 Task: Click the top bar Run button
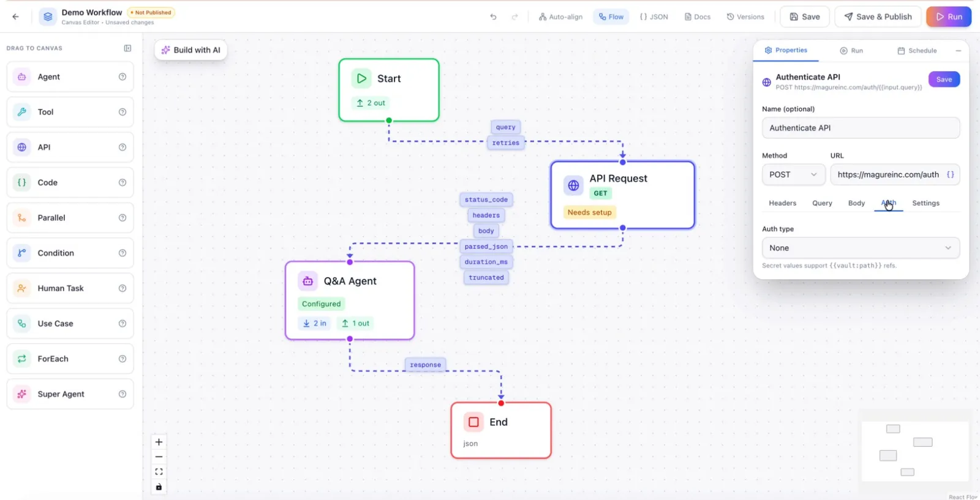949,17
